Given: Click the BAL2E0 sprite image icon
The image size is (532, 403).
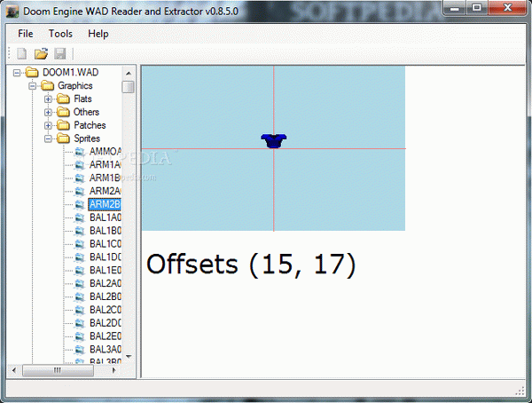Looking at the screenshot, I should coord(80,336).
